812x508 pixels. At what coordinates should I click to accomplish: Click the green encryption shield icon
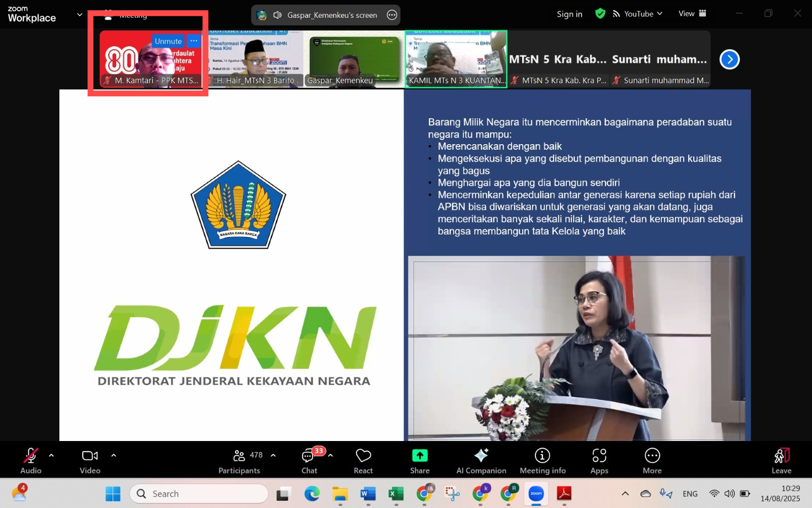(x=600, y=14)
